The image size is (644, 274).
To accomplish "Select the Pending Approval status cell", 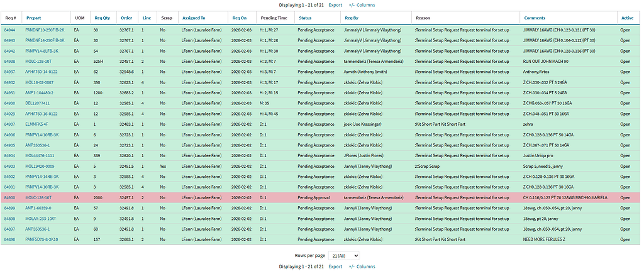I will coord(314,198).
